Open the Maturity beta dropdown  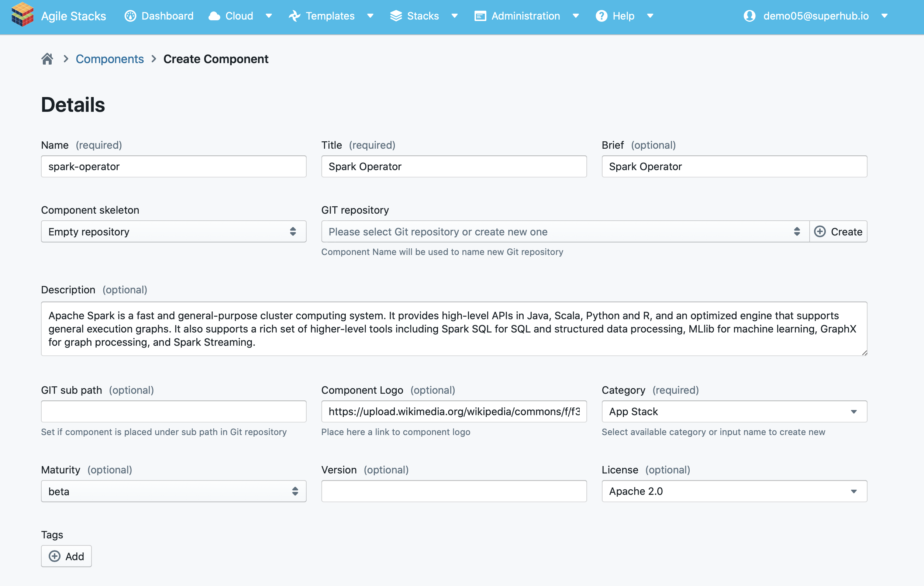(173, 491)
